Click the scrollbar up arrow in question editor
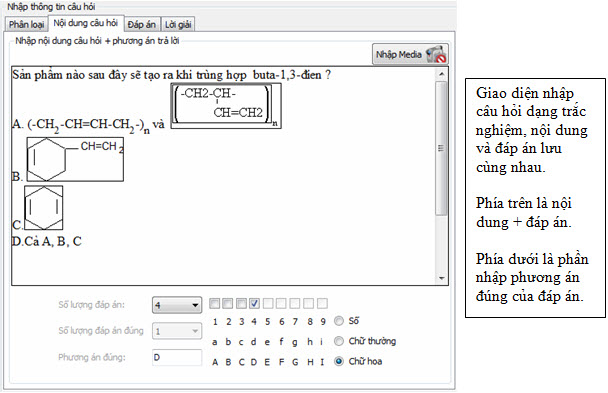This screenshot has height=393, width=608. (x=441, y=74)
